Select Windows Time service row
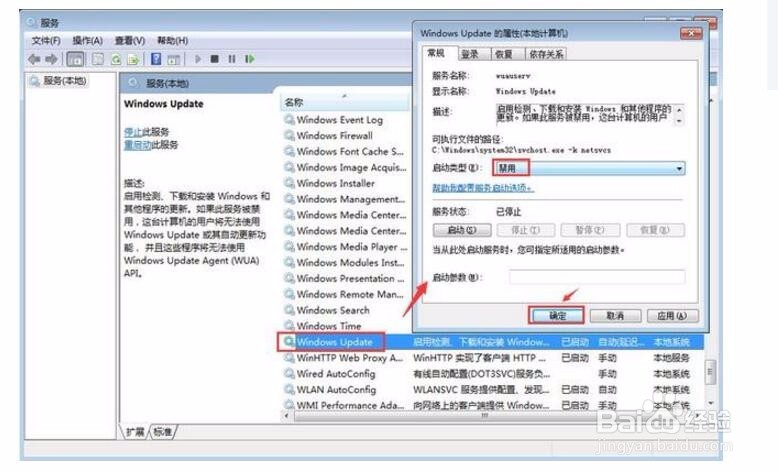Viewport: 778px width, 473px height. (x=328, y=326)
